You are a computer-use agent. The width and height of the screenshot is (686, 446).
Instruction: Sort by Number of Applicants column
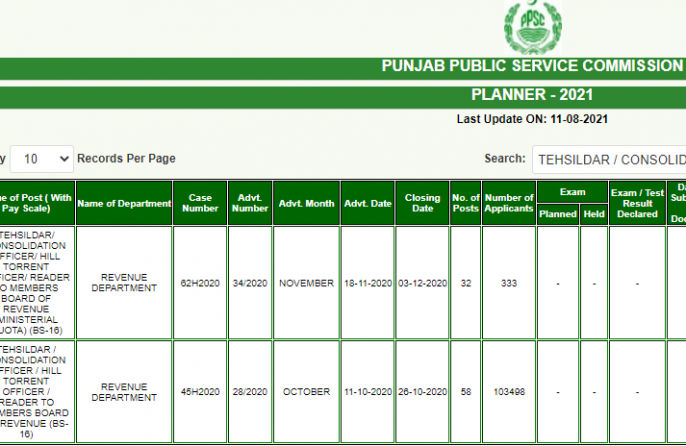tap(509, 204)
